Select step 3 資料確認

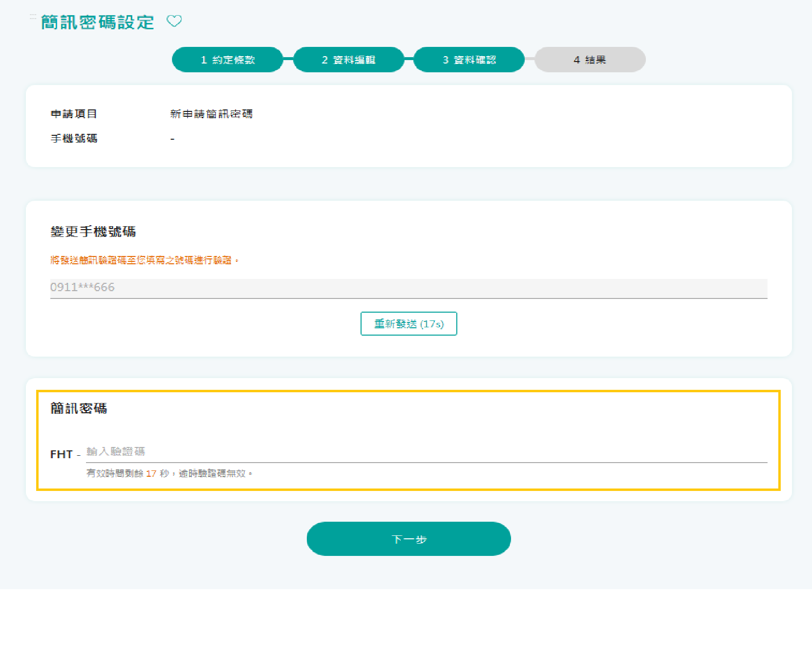pyautogui.click(x=469, y=60)
